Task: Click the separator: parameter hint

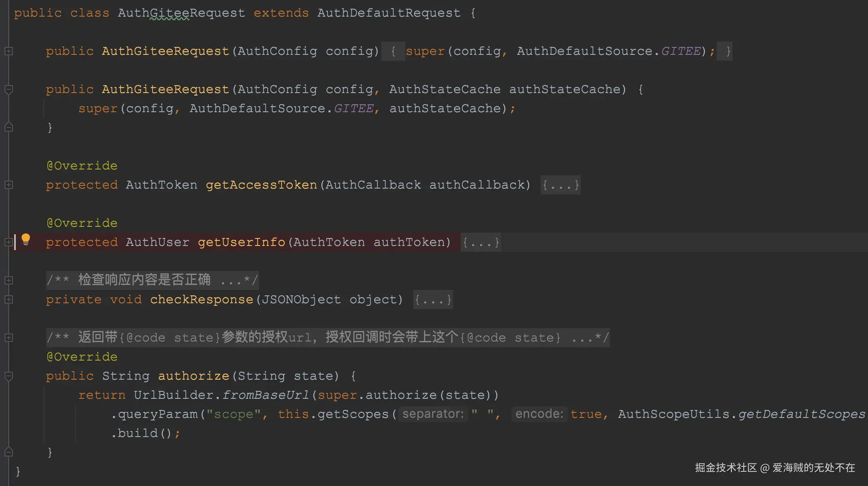Action: tap(433, 414)
